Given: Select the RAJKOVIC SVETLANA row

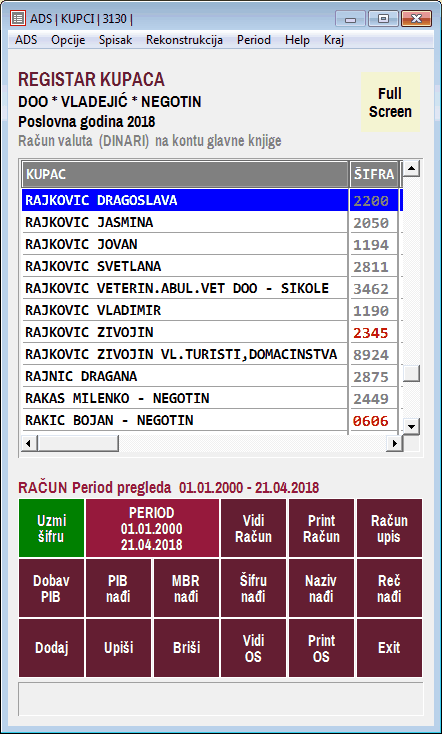Looking at the screenshot, I should coord(210,266).
